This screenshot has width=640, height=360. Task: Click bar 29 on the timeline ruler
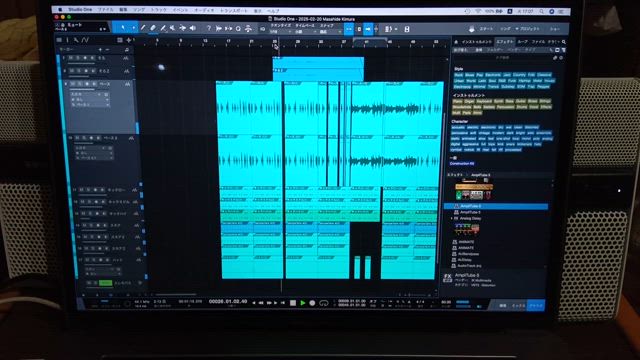tap(298, 42)
